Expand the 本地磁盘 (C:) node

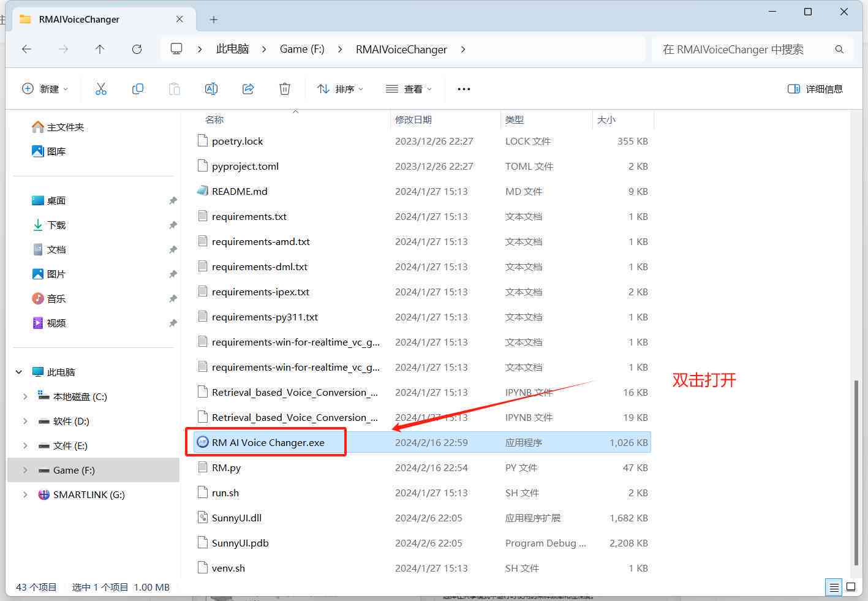pyautogui.click(x=25, y=396)
